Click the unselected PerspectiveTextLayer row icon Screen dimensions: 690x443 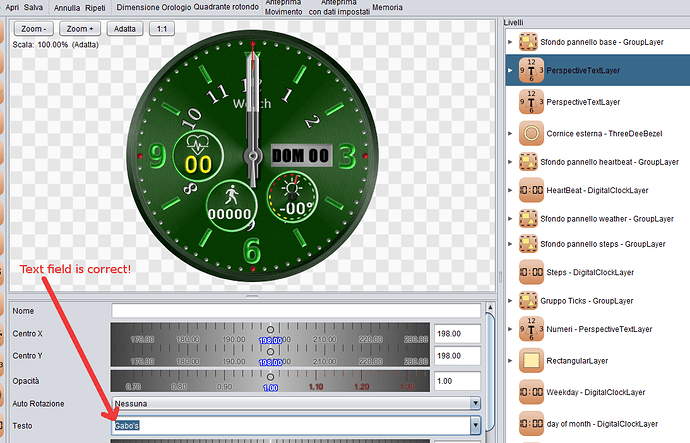point(531,102)
